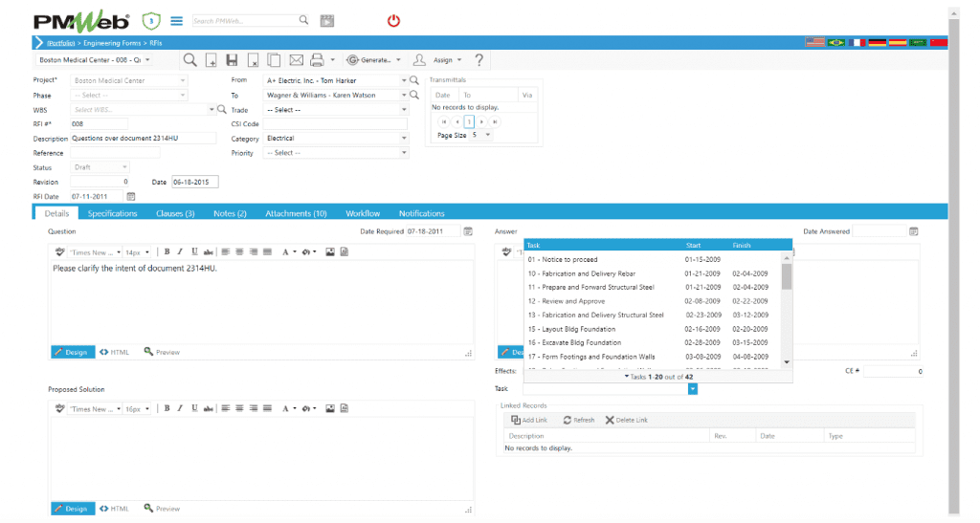The height and width of the screenshot is (523, 980).
Task: Click the red power logout icon
Action: tap(393, 21)
